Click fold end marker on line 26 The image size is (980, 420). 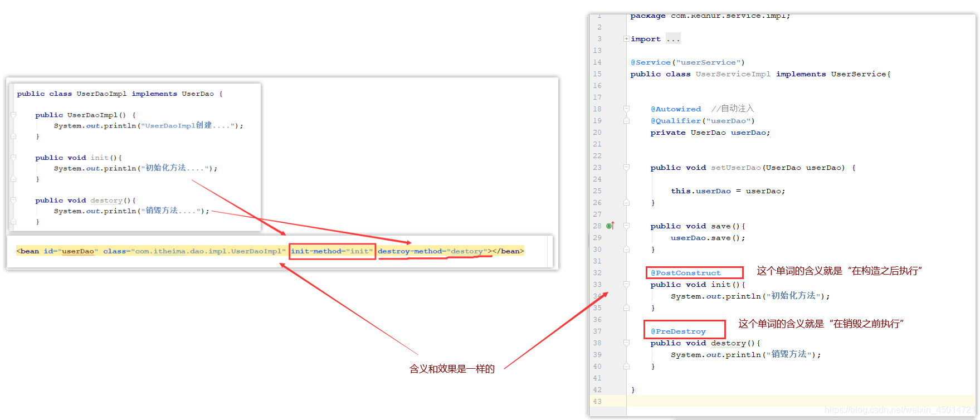coord(626,203)
